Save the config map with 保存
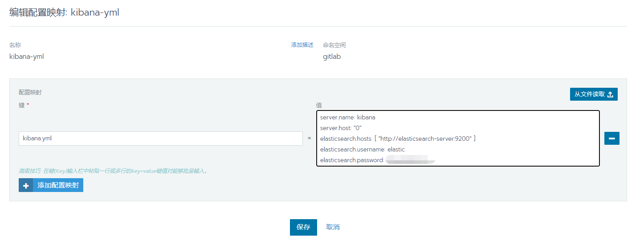The width and height of the screenshot is (644, 249). pos(303,227)
